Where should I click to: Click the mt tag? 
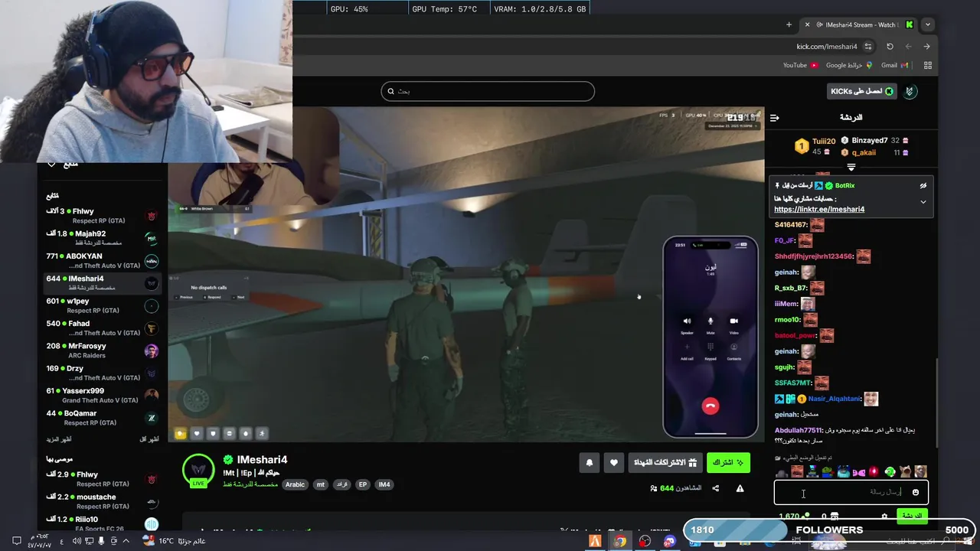click(321, 484)
